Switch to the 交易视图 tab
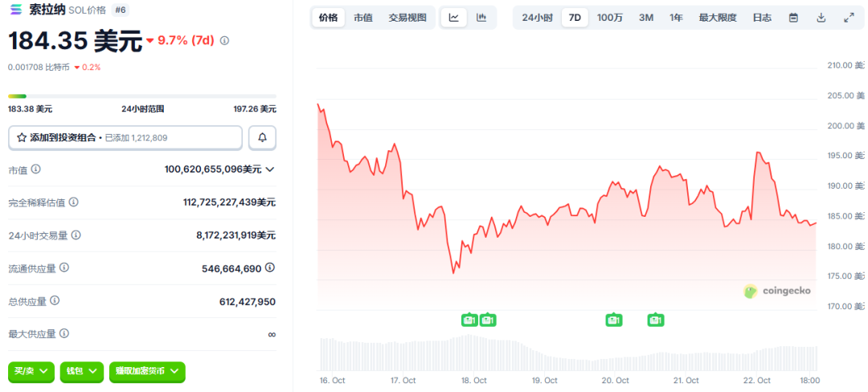868x392 pixels. [407, 18]
